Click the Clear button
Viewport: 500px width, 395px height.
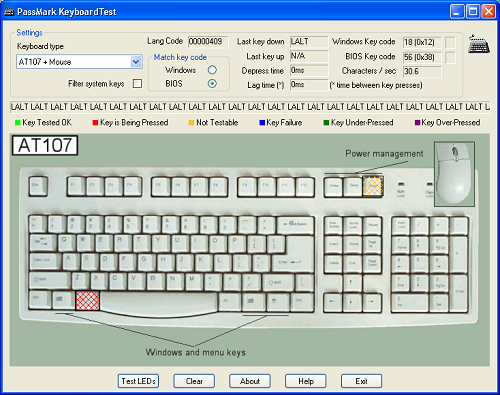coord(194,381)
